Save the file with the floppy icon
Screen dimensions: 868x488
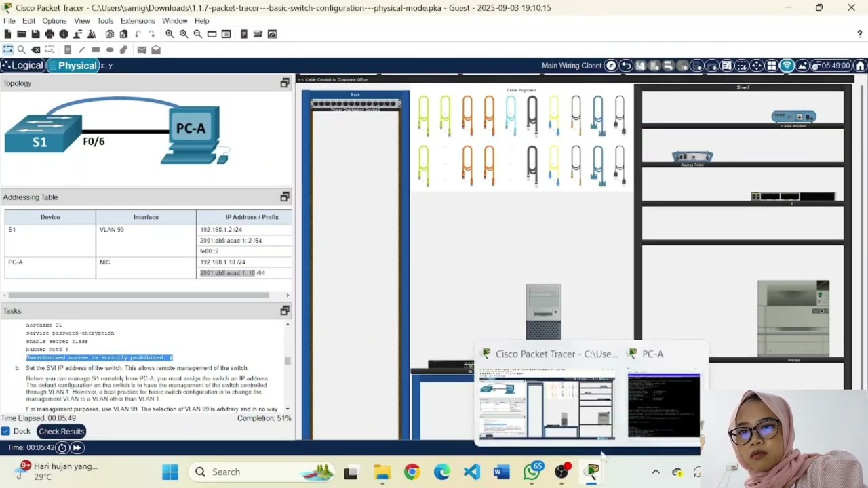tap(35, 34)
